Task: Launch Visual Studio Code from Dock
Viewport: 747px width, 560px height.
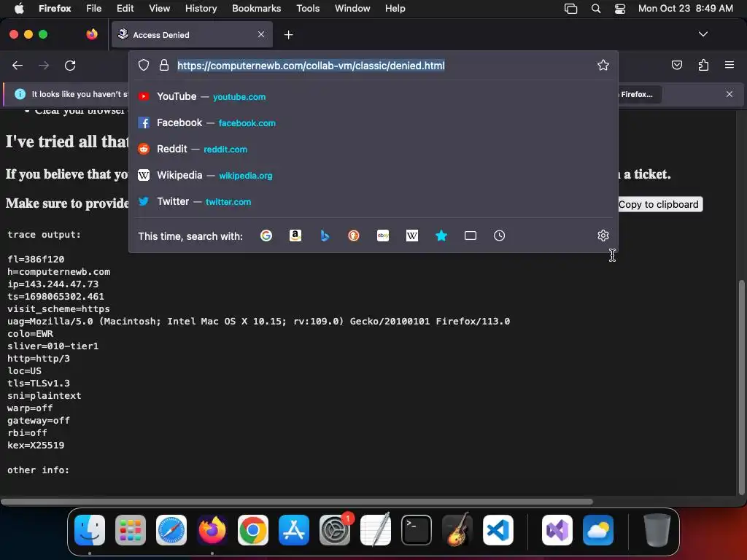Action: coord(498,529)
